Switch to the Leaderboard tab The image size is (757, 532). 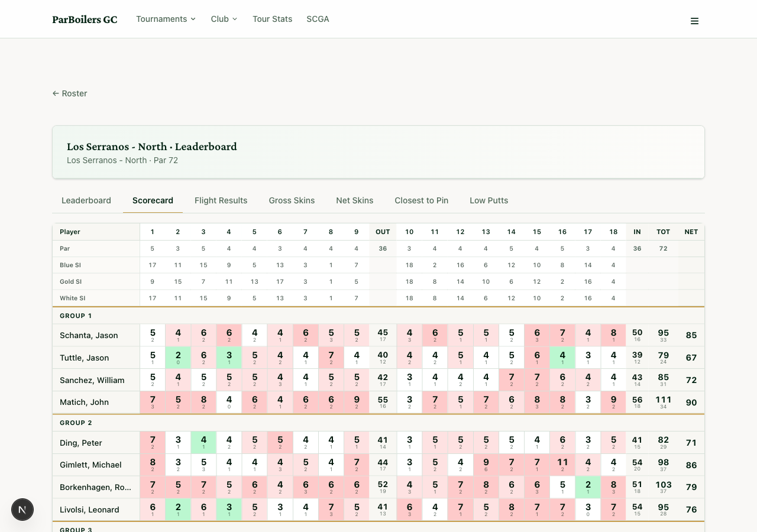point(86,200)
